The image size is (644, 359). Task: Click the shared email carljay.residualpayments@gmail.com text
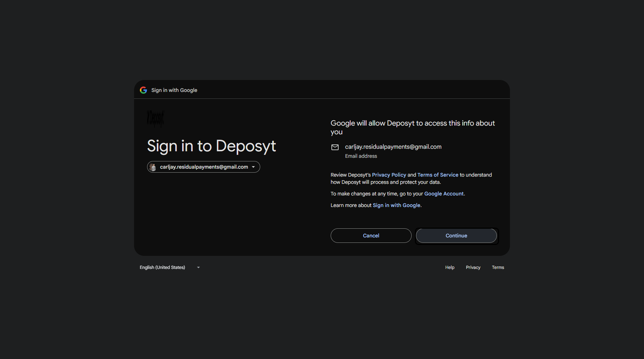click(x=393, y=147)
